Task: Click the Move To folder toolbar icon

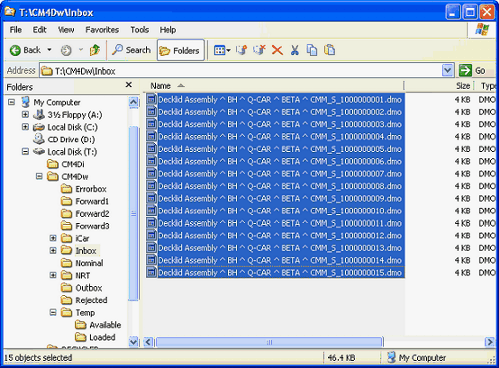Action: (241, 50)
